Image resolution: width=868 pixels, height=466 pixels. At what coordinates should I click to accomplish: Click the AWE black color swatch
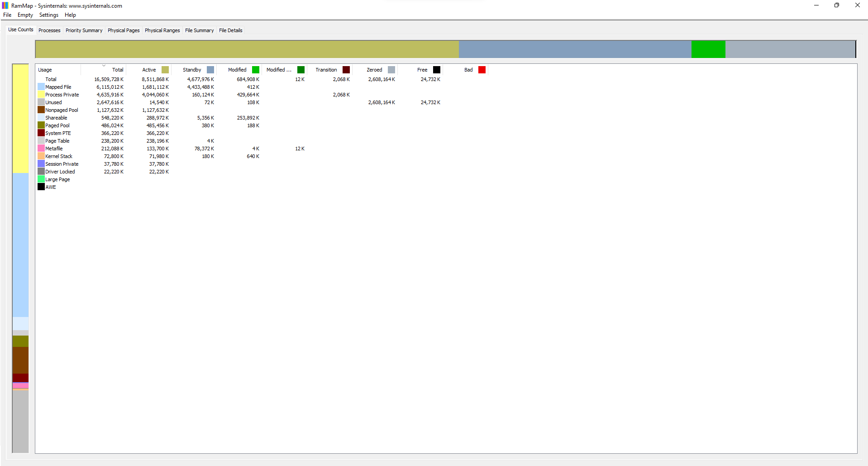(x=41, y=187)
